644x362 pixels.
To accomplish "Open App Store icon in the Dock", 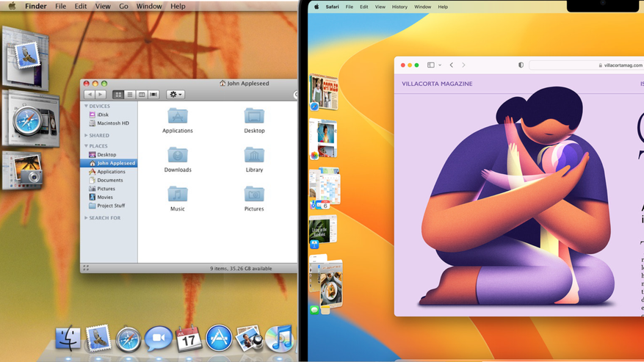I will click(219, 339).
